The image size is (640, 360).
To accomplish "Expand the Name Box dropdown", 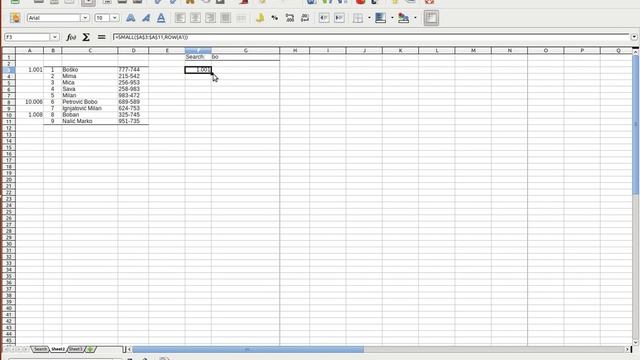I will (55, 37).
